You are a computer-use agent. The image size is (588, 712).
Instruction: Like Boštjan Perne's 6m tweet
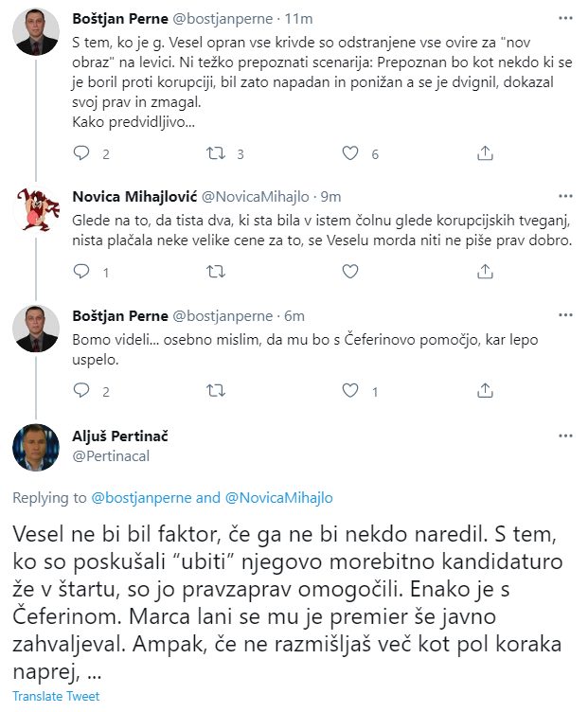[x=349, y=390]
